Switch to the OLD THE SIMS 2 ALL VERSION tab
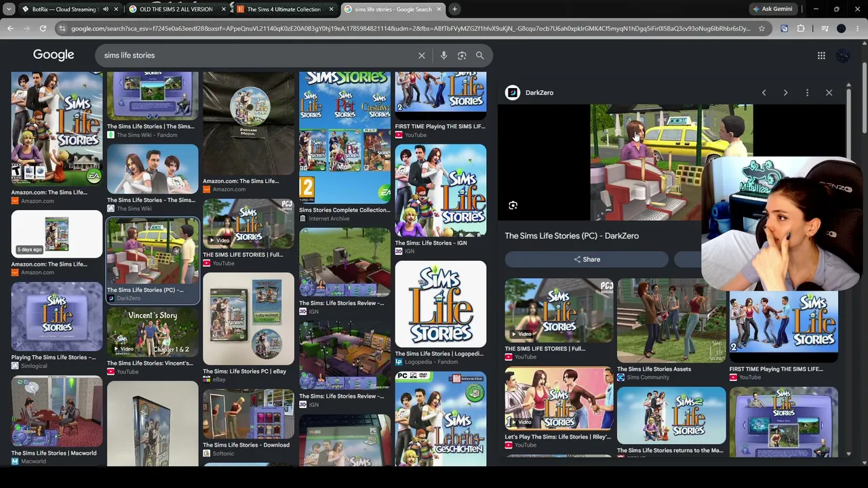 click(176, 9)
